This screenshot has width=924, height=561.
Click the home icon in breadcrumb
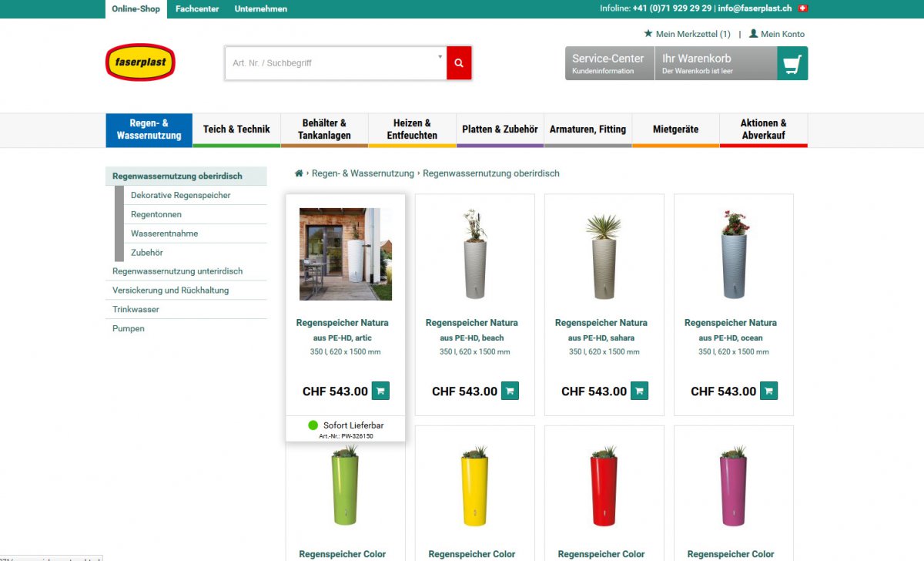click(x=299, y=173)
